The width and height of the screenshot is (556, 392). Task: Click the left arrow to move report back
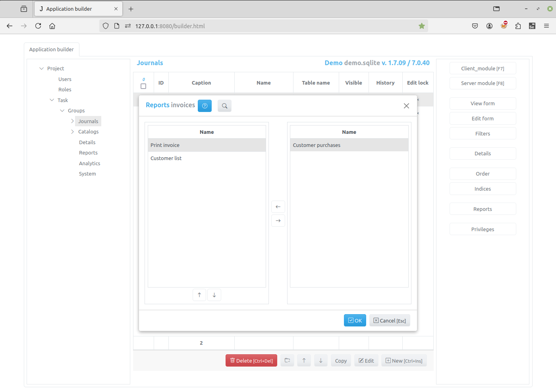(x=278, y=207)
